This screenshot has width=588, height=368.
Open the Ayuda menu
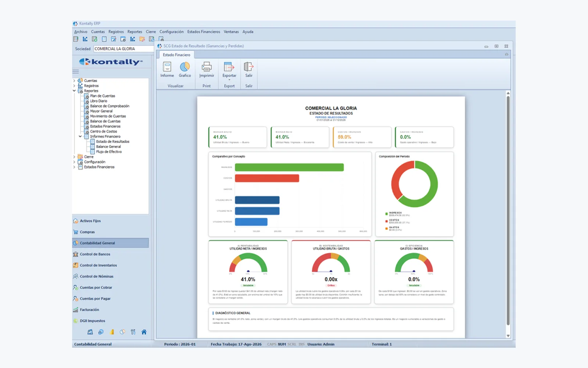click(248, 32)
